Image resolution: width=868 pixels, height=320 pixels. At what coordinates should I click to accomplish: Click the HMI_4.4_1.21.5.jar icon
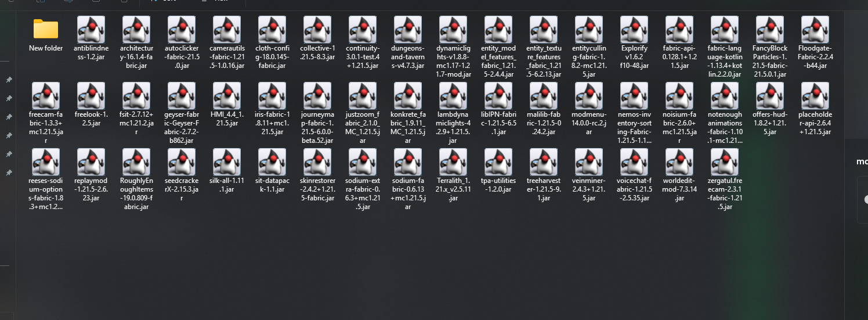[227, 96]
